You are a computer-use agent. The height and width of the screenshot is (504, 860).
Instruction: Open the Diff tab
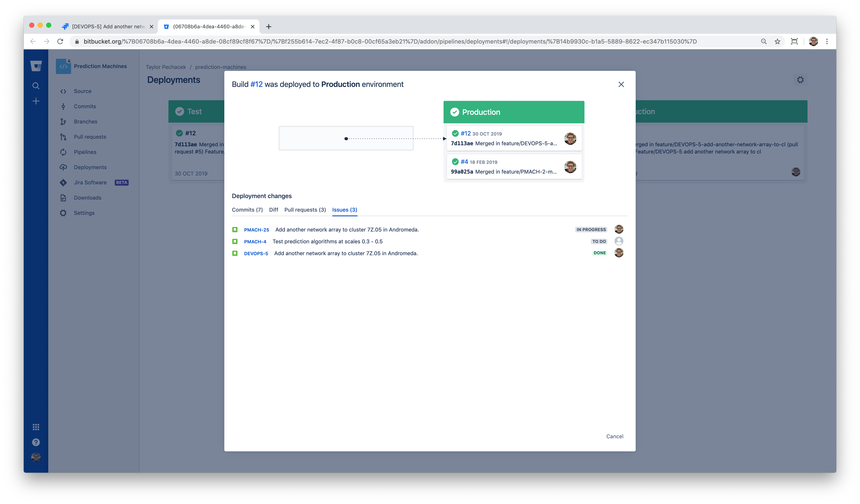coord(273,210)
